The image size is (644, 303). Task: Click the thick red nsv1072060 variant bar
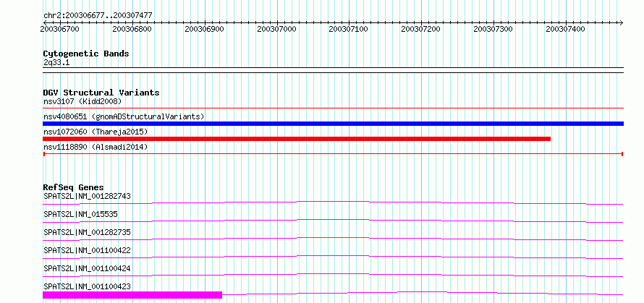pyautogui.click(x=297, y=139)
